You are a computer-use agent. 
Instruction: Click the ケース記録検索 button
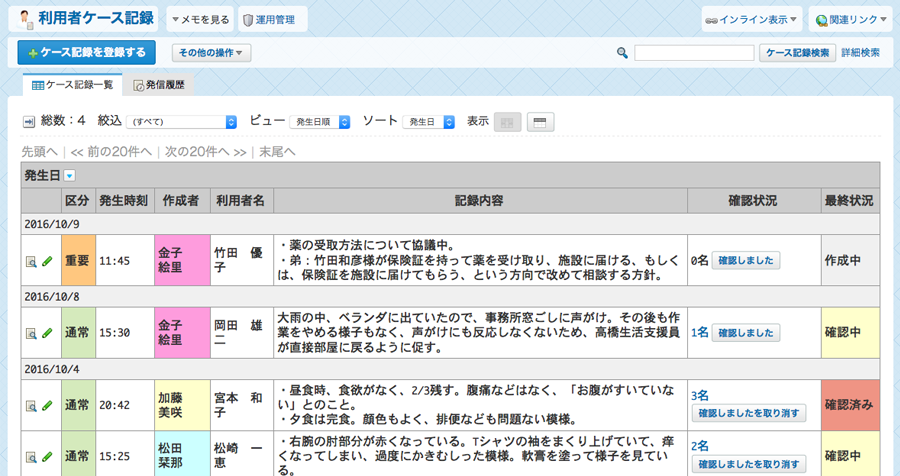(797, 53)
